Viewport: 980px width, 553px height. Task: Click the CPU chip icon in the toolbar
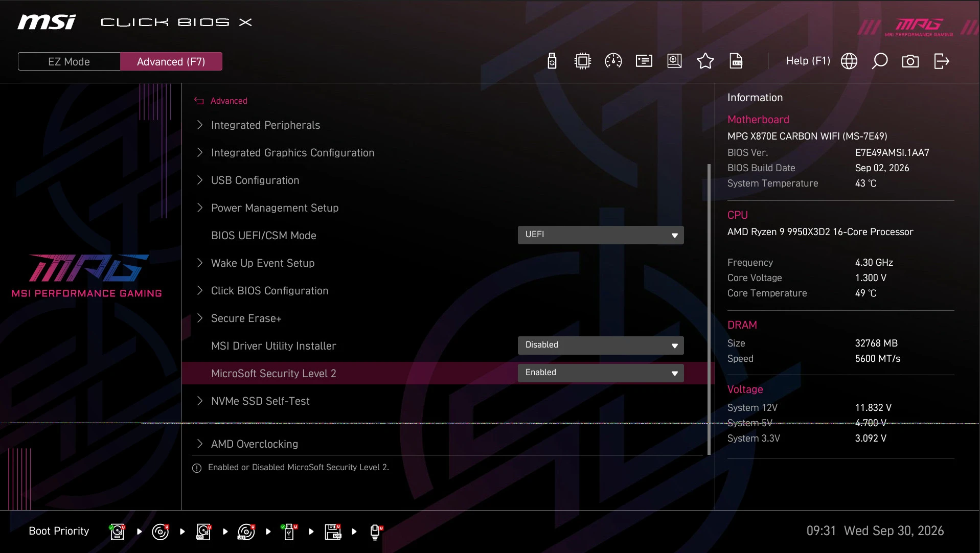(x=582, y=61)
